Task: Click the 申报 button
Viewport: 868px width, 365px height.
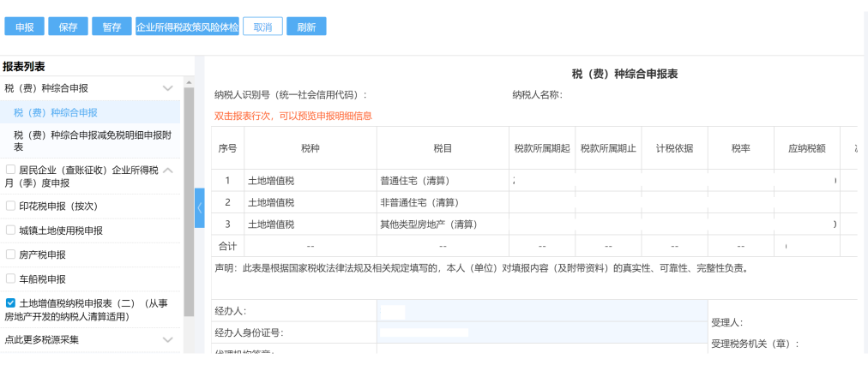Action: pyautogui.click(x=24, y=27)
